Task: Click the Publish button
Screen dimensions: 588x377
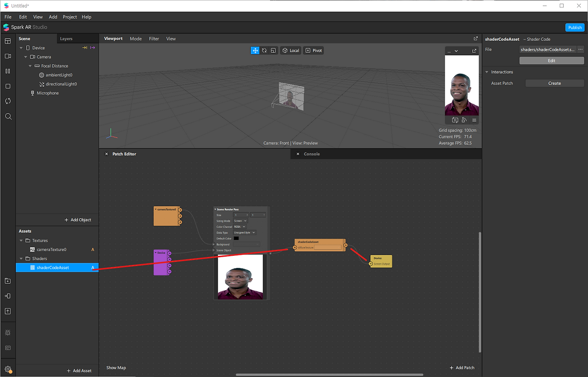Action: (575, 28)
